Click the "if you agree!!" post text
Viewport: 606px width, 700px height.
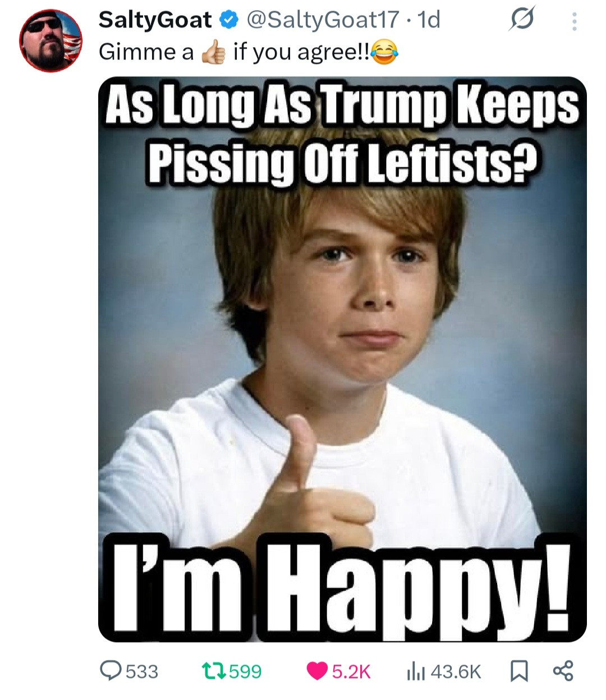[x=301, y=52]
